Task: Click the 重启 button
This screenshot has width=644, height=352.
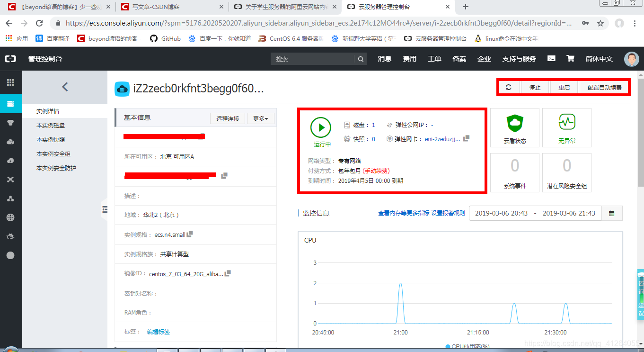Action: pos(564,87)
